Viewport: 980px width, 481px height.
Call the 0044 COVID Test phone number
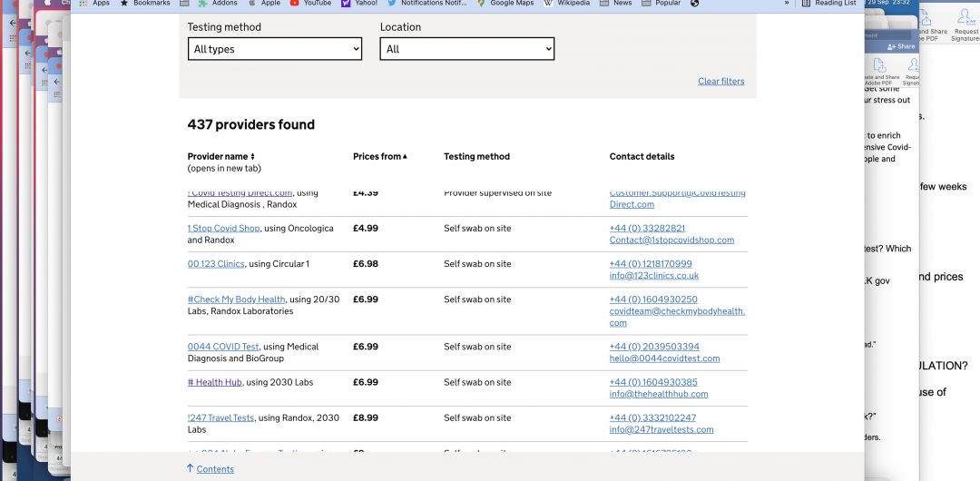pyautogui.click(x=653, y=347)
